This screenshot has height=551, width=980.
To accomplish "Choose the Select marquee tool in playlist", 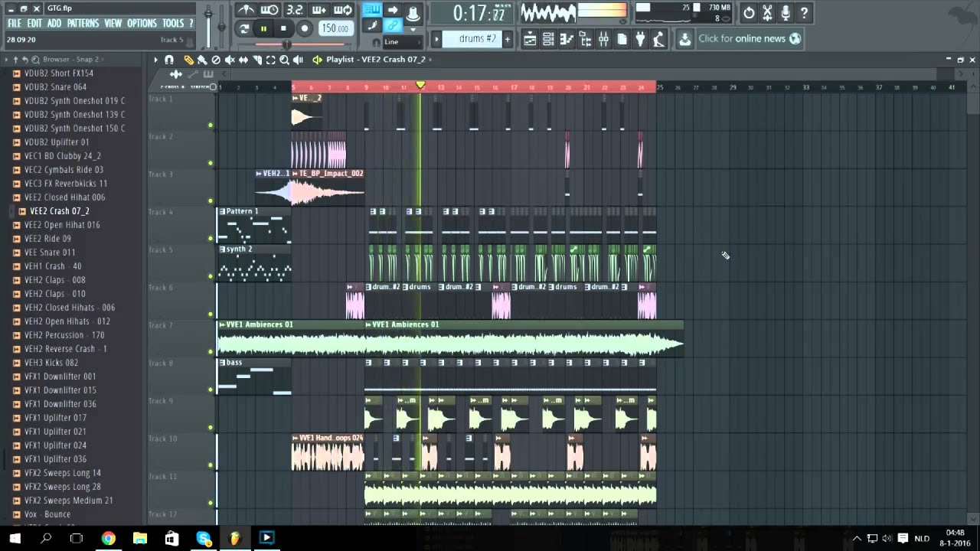I will click(270, 60).
